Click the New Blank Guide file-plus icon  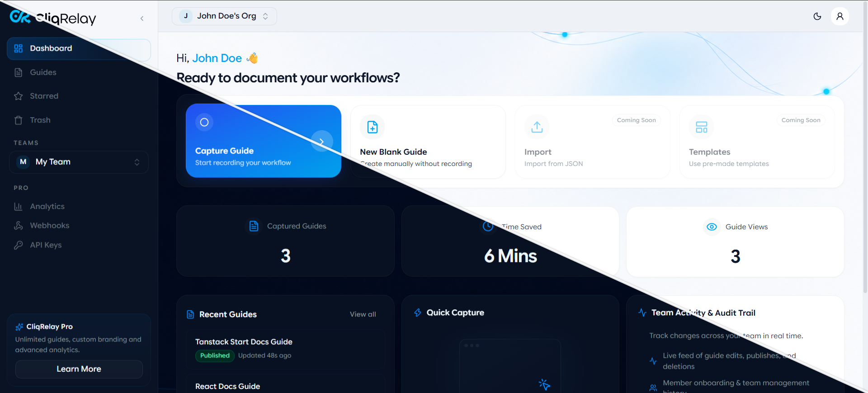(373, 127)
